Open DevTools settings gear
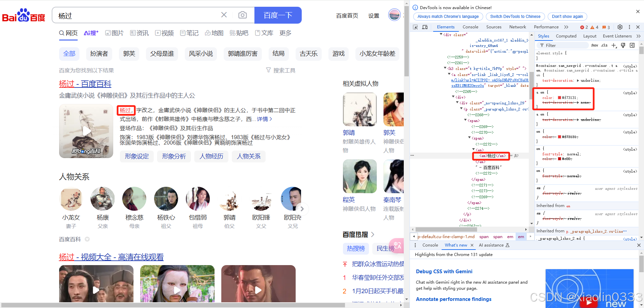This screenshot has height=308, width=644. click(x=620, y=27)
